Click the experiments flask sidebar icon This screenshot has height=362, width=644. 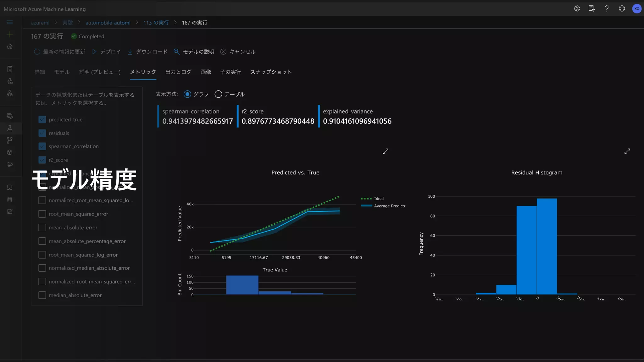pos(10,128)
